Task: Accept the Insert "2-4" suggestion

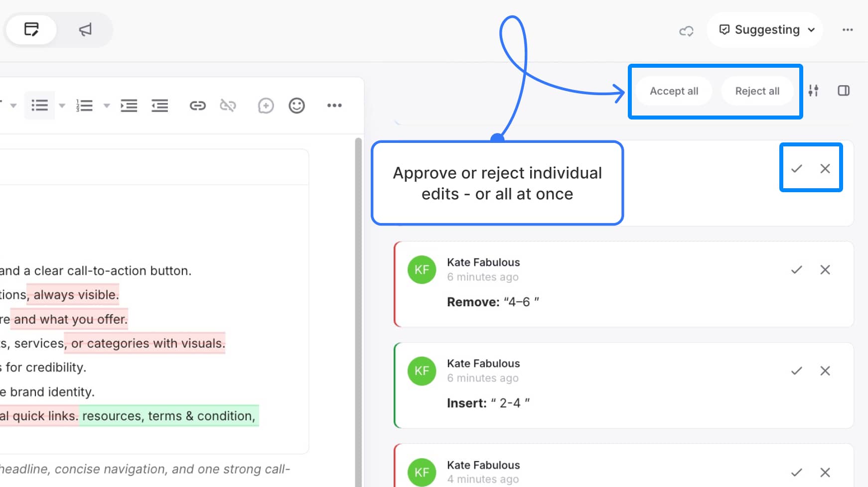Action: [797, 371]
